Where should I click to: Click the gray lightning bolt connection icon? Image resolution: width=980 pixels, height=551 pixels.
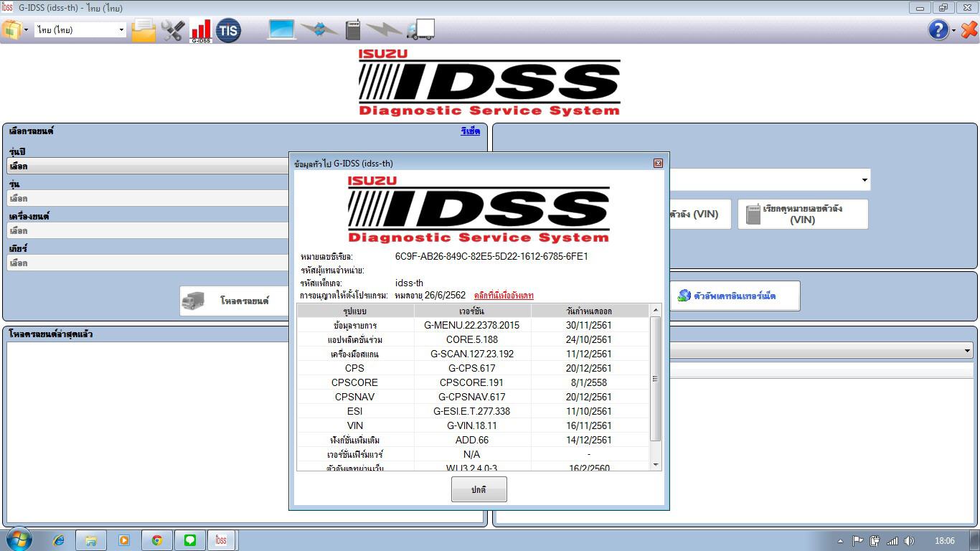pyautogui.click(x=384, y=29)
